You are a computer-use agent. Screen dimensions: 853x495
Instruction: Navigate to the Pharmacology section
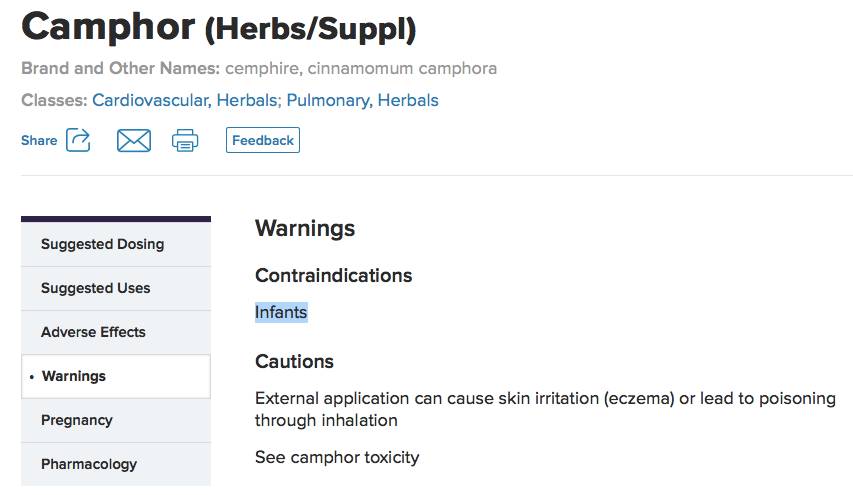click(89, 464)
